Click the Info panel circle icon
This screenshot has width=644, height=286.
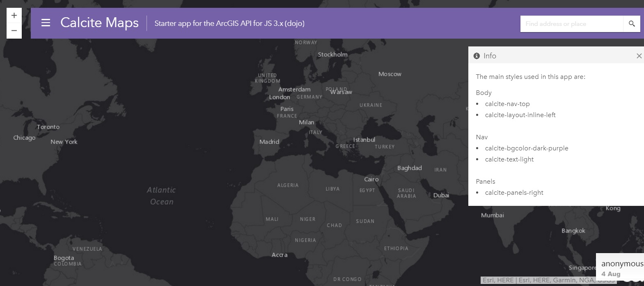click(477, 56)
